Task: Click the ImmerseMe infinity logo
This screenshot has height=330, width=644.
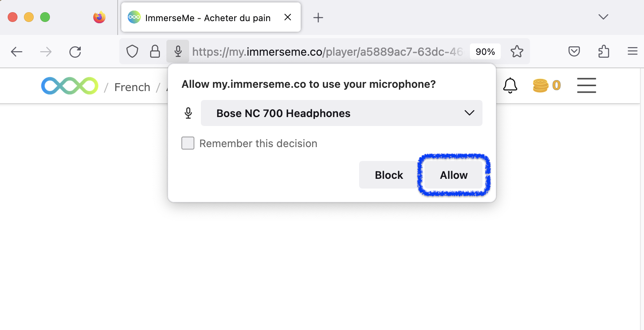Action: pos(69,86)
